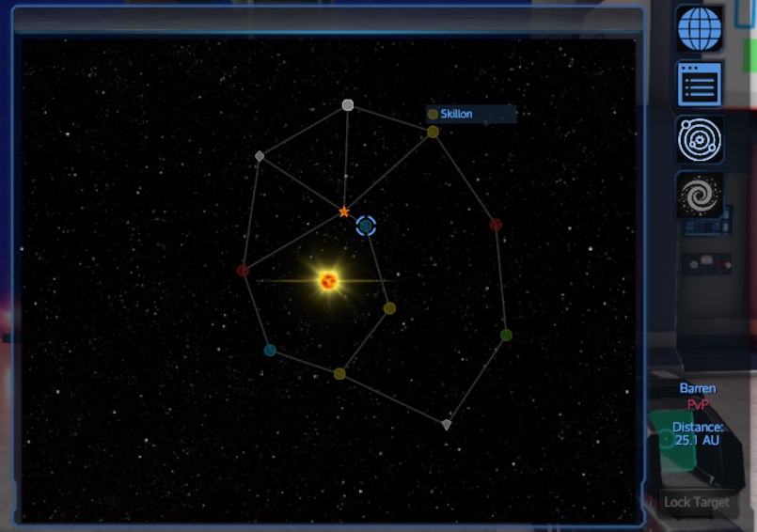Select the orange star marker on map

(344, 211)
